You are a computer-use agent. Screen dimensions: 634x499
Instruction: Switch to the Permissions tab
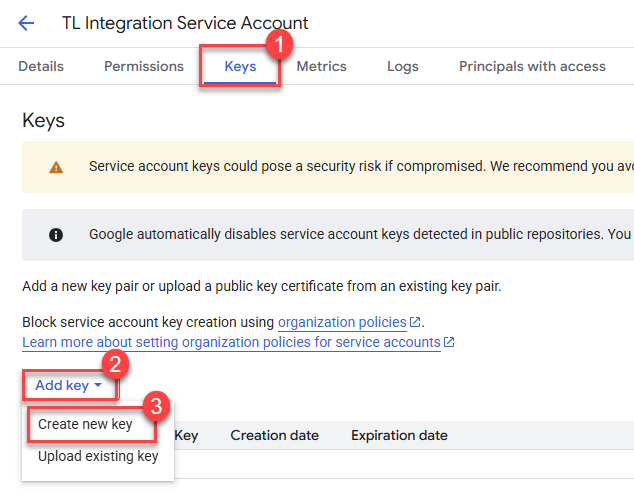tap(144, 66)
